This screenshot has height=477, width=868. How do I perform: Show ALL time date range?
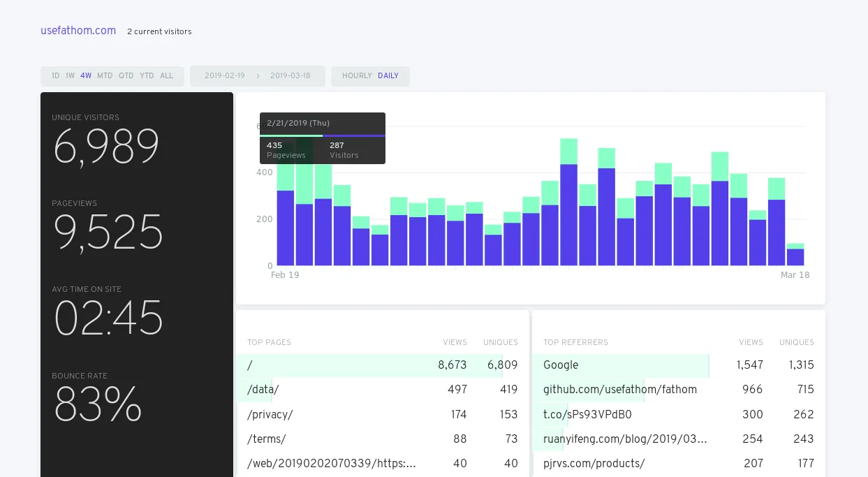167,76
